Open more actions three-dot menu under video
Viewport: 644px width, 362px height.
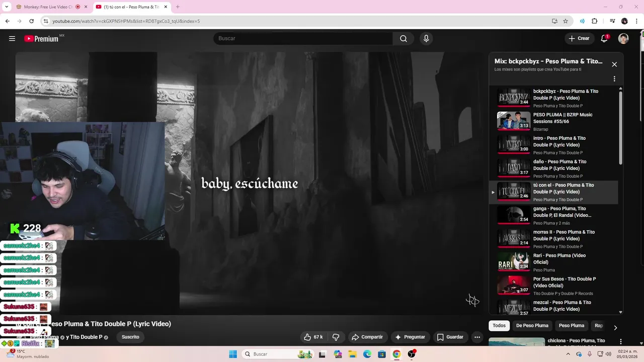[x=477, y=337]
